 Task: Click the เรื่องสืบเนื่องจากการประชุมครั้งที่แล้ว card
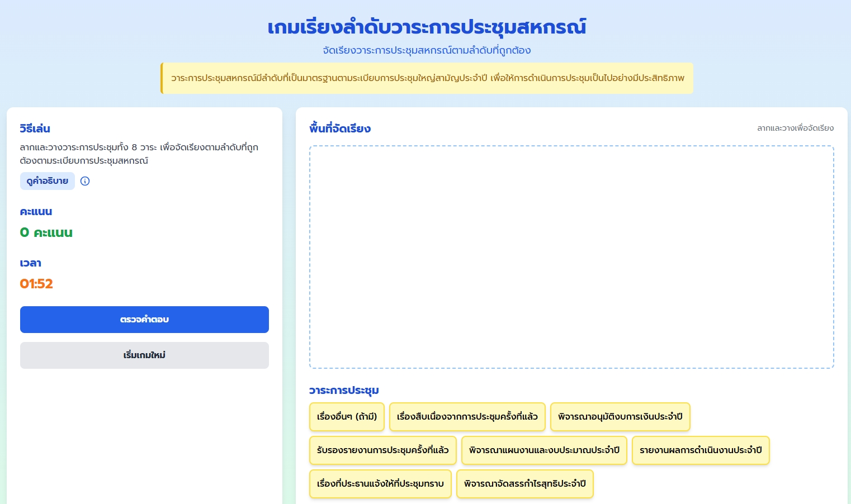[x=467, y=417]
